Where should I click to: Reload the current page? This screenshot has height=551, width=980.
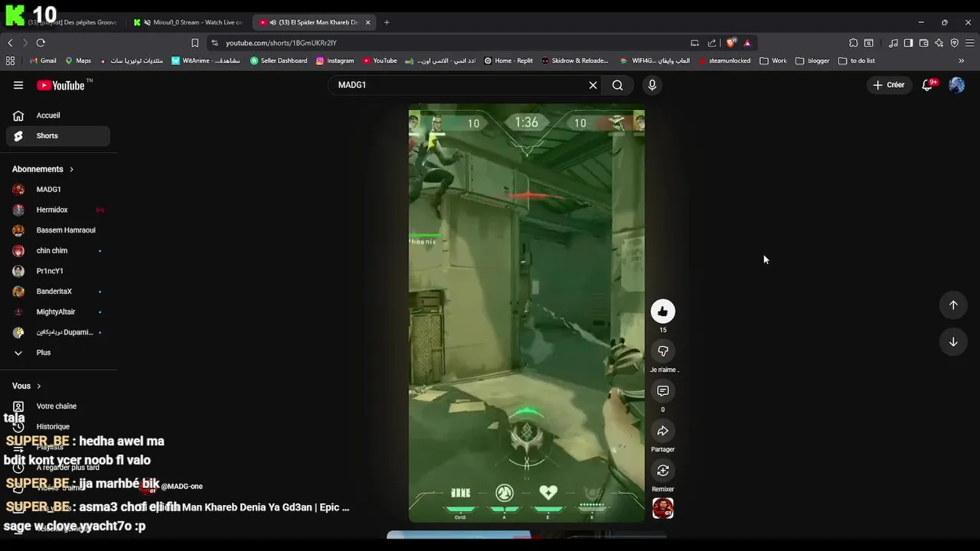41,43
